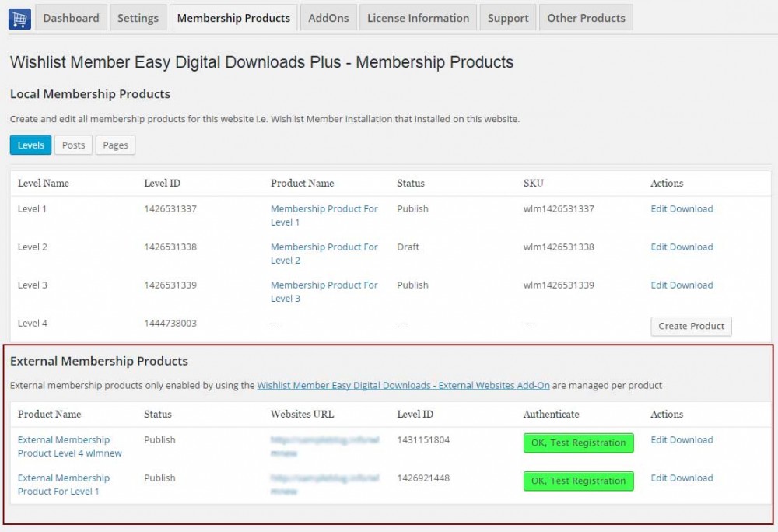778x532 pixels.
Task: Switch to the Pages filter button
Action: [115, 145]
